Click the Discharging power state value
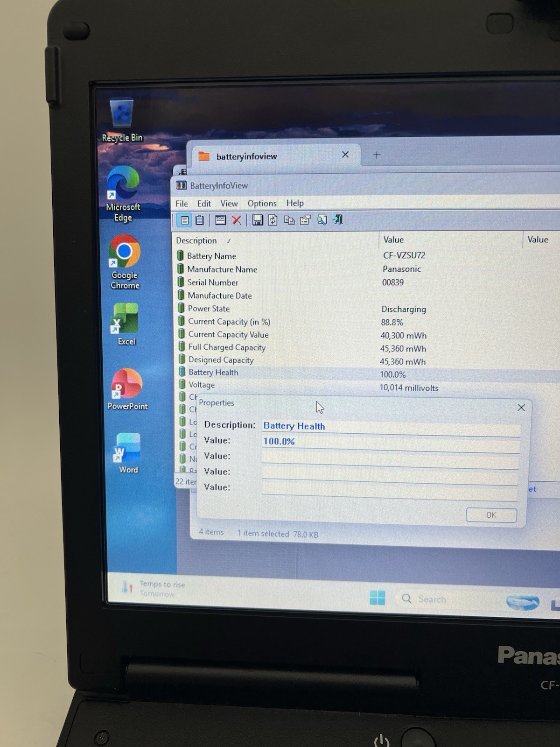Image resolution: width=560 pixels, height=747 pixels. 404,309
